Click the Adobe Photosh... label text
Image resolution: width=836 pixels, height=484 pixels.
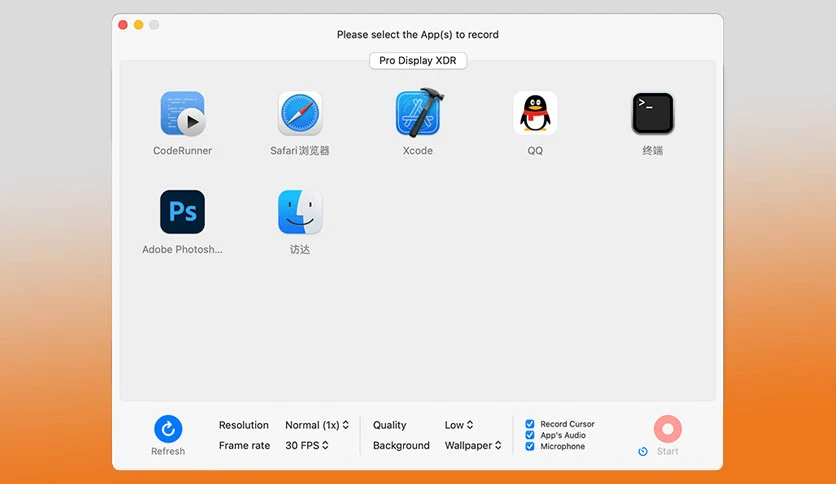(x=182, y=249)
